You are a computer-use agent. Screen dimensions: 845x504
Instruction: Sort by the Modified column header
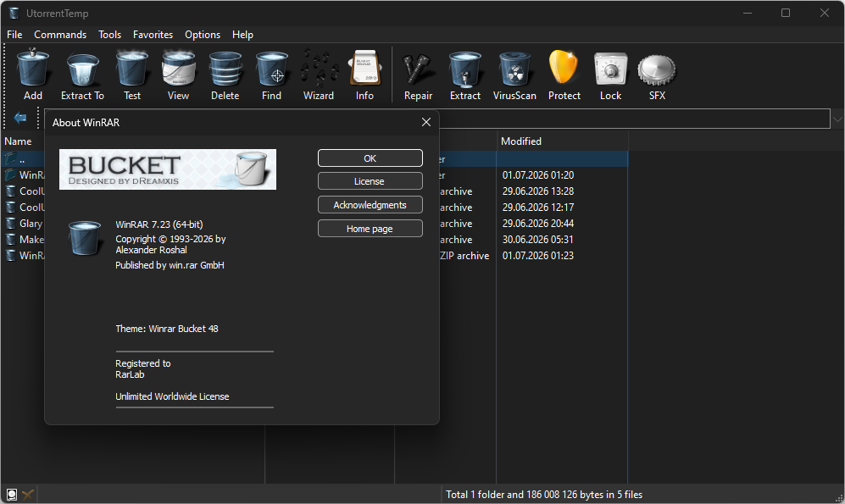(x=521, y=141)
